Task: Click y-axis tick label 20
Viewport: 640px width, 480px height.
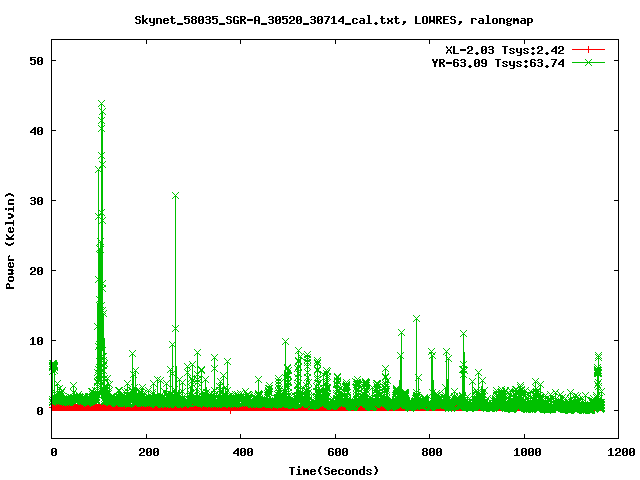Action: pyautogui.click(x=36, y=271)
